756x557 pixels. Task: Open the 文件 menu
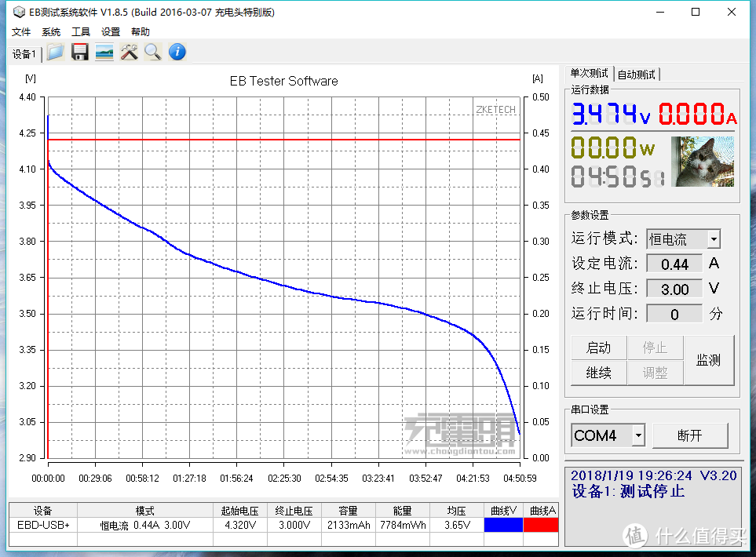point(21,32)
